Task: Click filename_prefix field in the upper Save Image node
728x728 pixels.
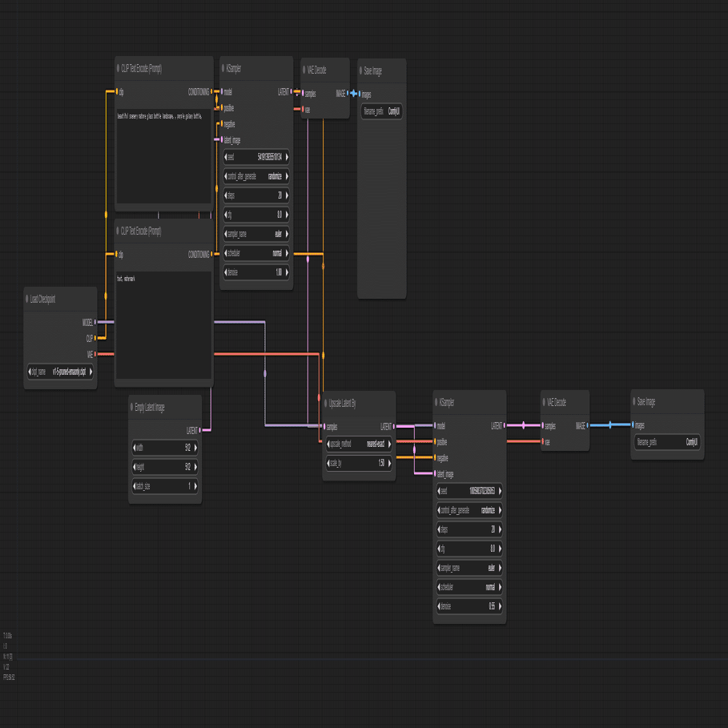Action: pos(382,111)
